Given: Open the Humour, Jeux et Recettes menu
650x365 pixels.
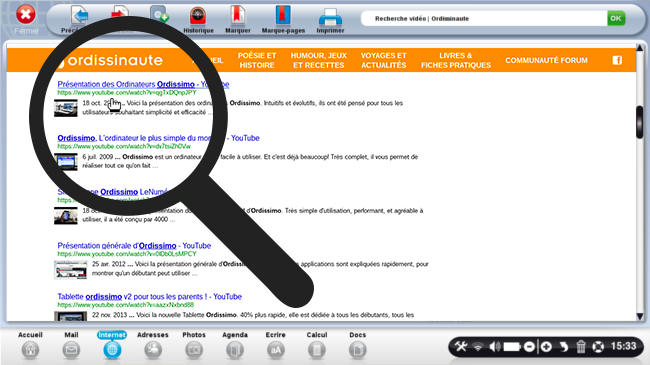Looking at the screenshot, I should (318, 60).
